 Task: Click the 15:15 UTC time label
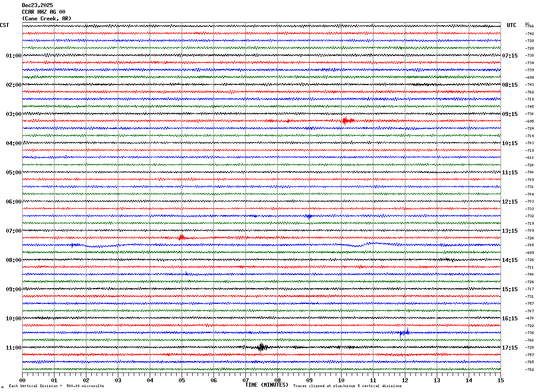click(x=510, y=289)
